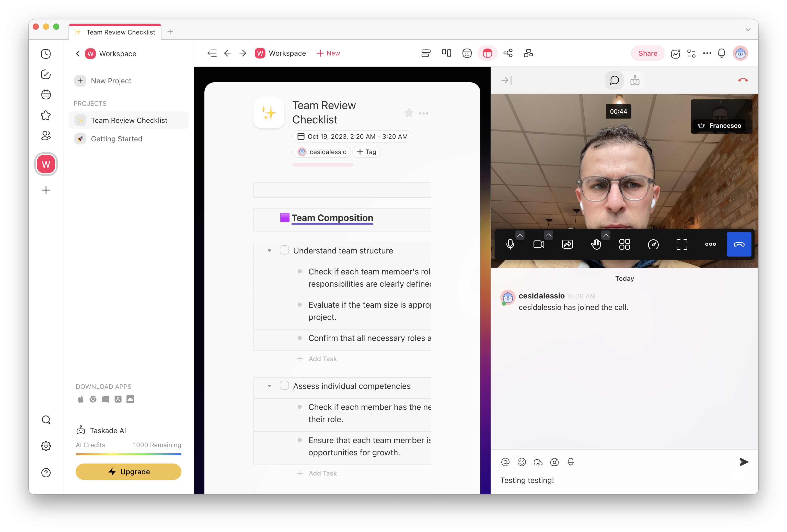Image resolution: width=787 pixels, height=532 pixels.
Task: Turn off the camera in the call toolbar
Action: (x=538, y=244)
